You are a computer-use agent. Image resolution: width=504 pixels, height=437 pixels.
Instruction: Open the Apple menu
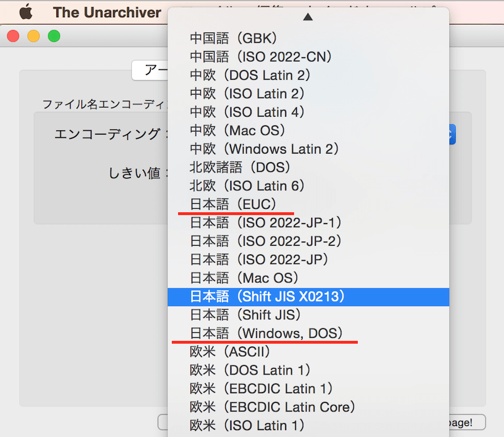(26, 12)
